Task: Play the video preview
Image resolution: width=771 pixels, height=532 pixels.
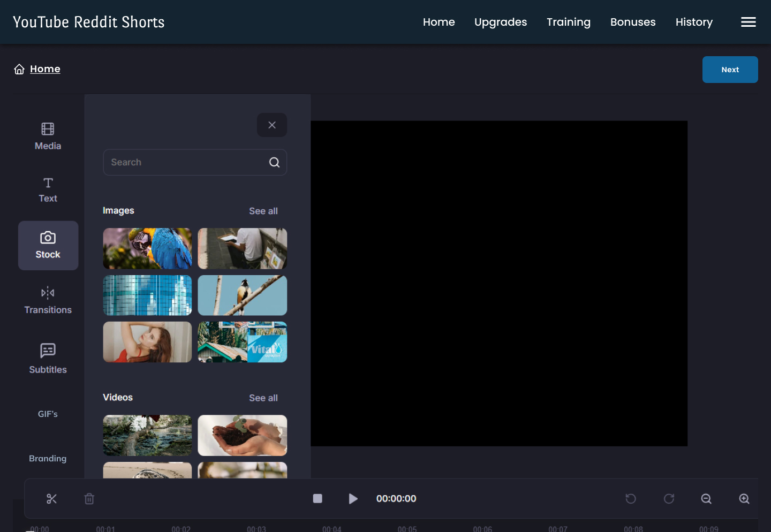Action: tap(353, 499)
